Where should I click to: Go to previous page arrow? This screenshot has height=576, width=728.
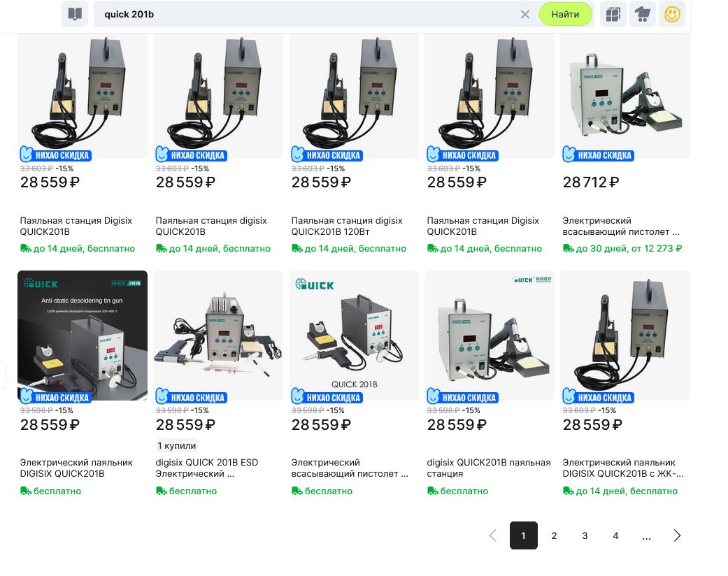493,535
